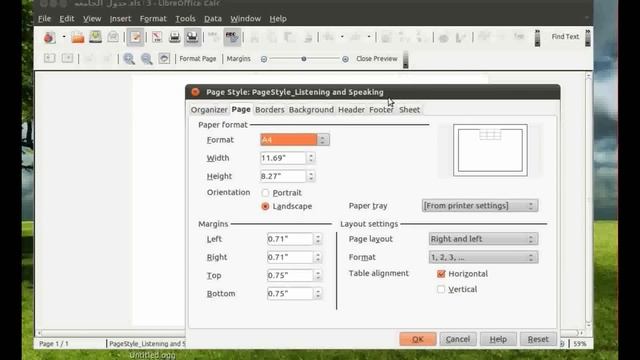Click the Top margin input field

point(290,276)
